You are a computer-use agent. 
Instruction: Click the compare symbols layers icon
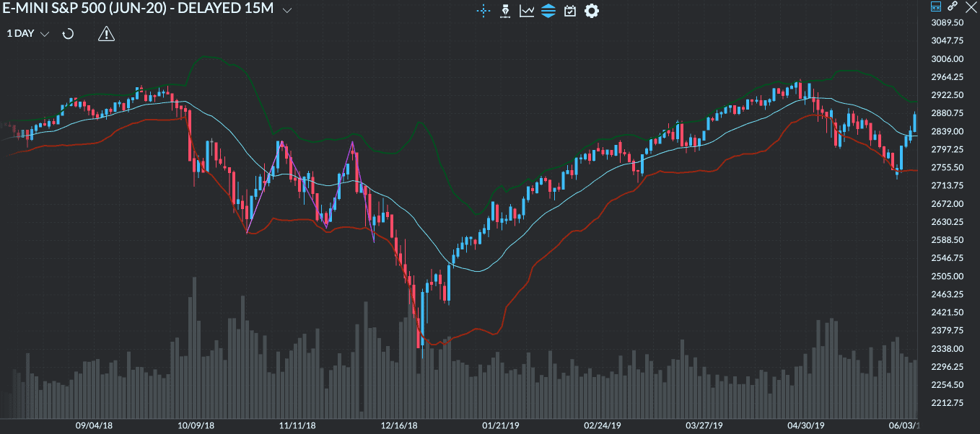tap(548, 11)
